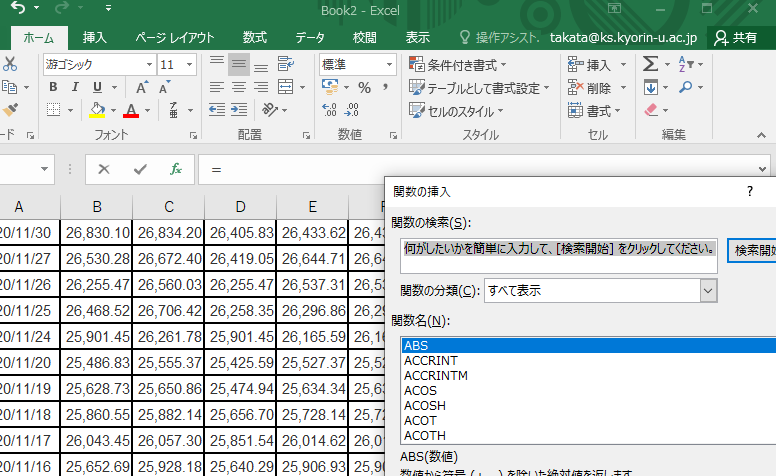776x476 pixels.
Task: Click Find and Select magnifier icon
Action: pyautogui.click(x=685, y=88)
